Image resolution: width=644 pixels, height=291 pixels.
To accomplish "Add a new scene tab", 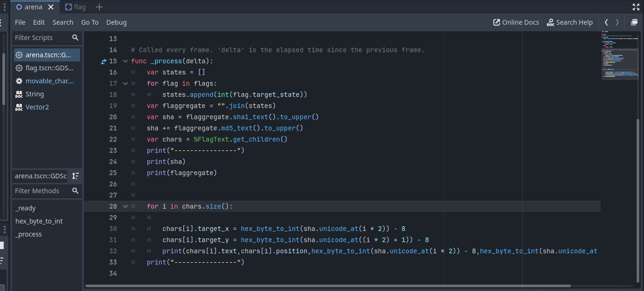I will click(x=99, y=7).
